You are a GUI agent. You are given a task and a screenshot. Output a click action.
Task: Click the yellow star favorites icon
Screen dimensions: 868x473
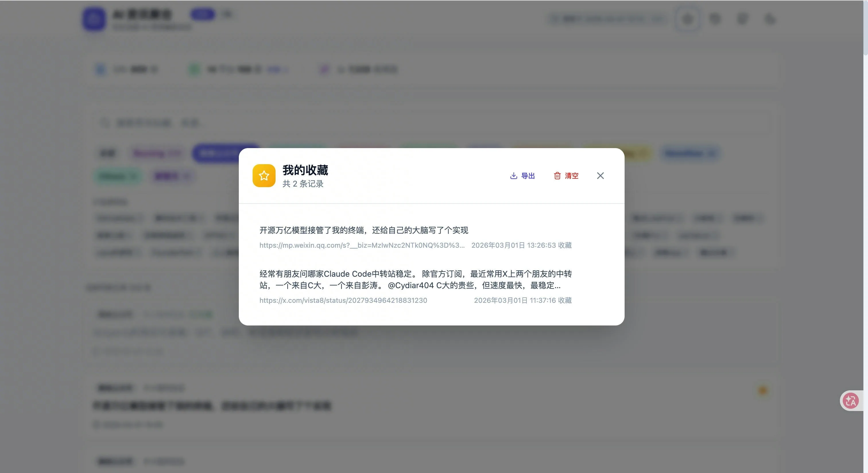pos(264,176)
